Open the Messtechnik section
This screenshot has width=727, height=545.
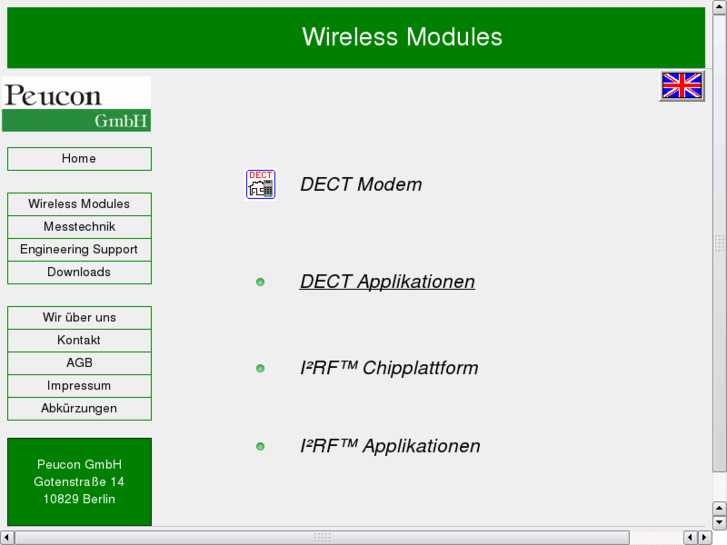[x=79, y=227]
